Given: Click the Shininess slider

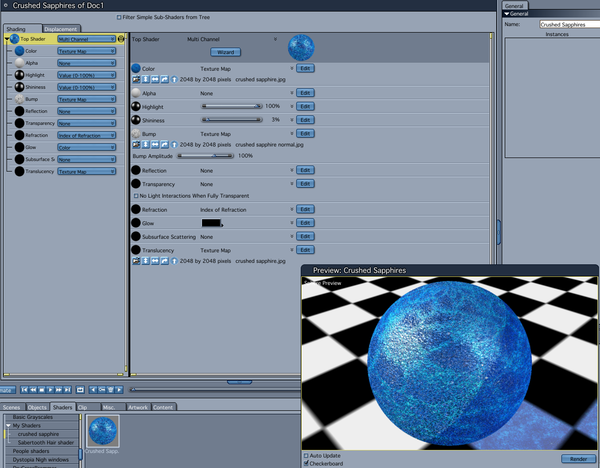Looking at the screenshot, I should 232,120.
